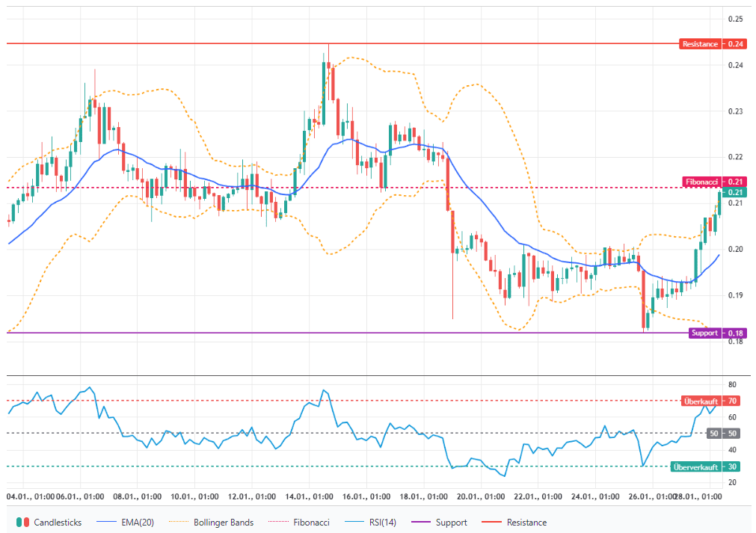This screenshot has width=756, height=533.
Task: Click the 20 value on RSI axis
Action: 732,482
